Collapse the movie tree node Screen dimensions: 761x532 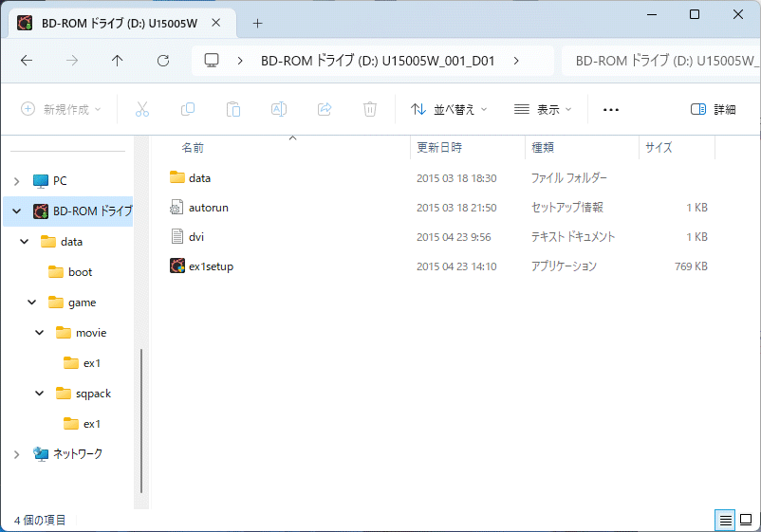[x=39, y=333]
